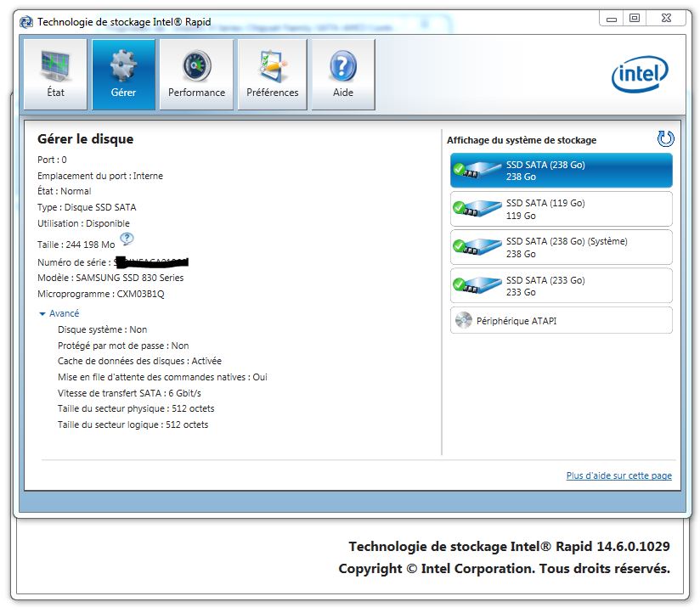Click the Intel logo
This screenshot has width=700, height=613.
[x=640, y=74]
